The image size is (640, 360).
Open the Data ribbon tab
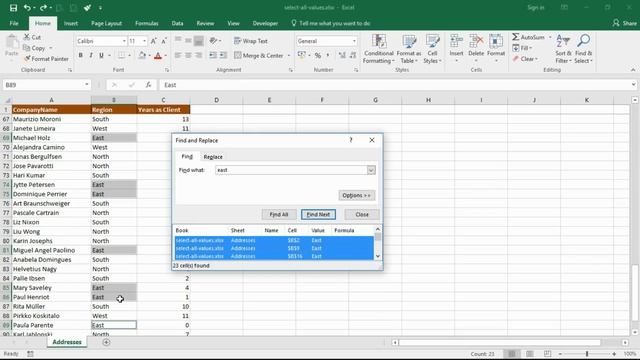point(177,23)
